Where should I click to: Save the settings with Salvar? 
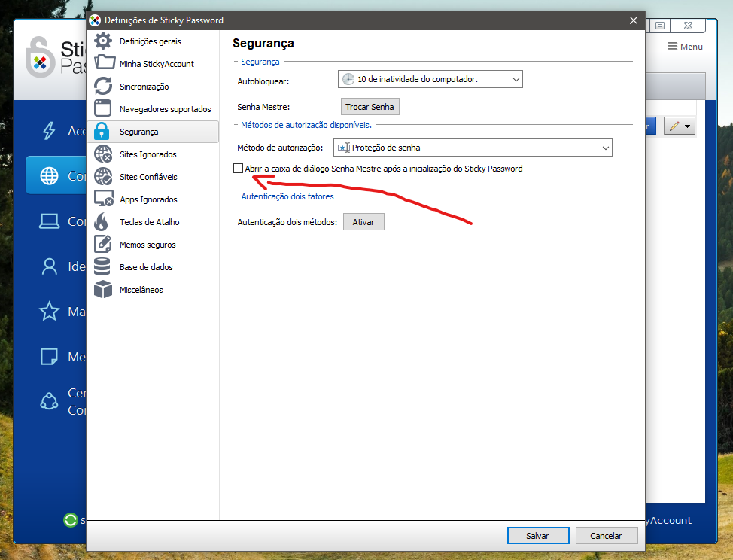pyautogui.click(x=538, y=536)
